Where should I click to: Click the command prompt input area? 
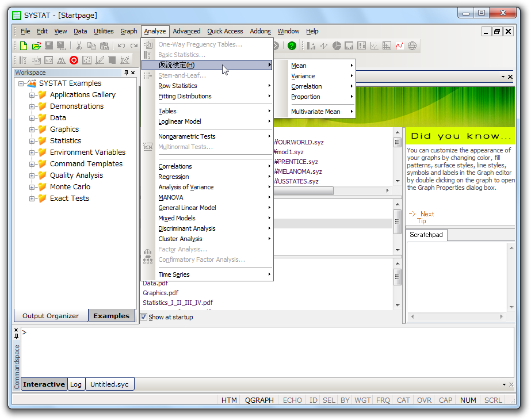coord(268,352)
